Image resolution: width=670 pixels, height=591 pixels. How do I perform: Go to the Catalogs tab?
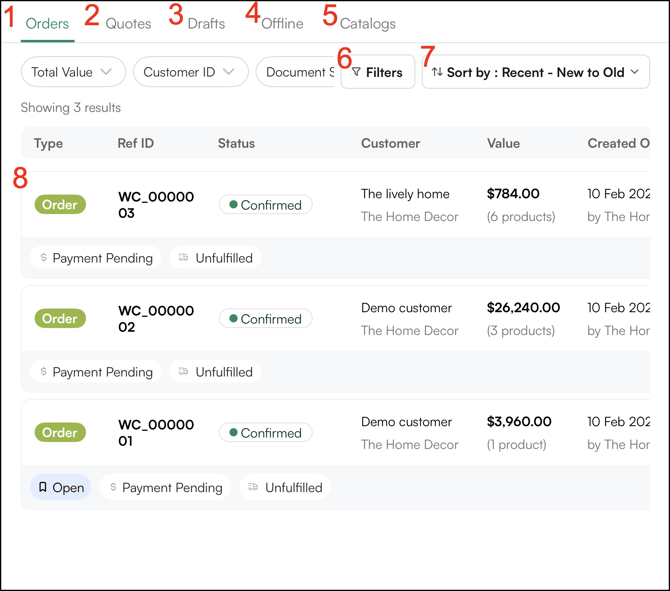(x=368, y=23)
